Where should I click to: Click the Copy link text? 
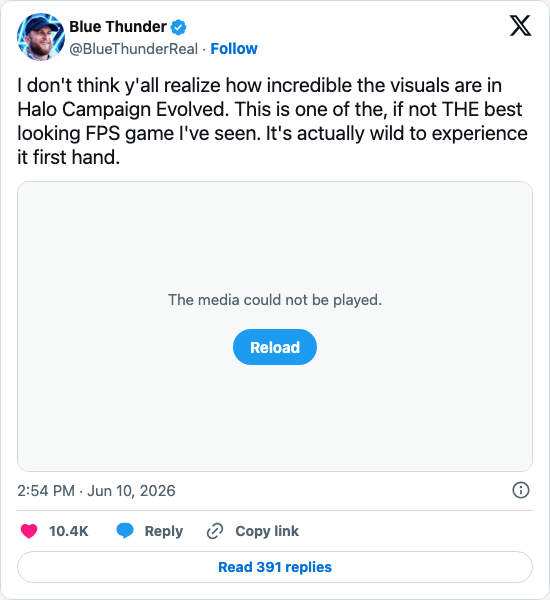tap(267, 531)
